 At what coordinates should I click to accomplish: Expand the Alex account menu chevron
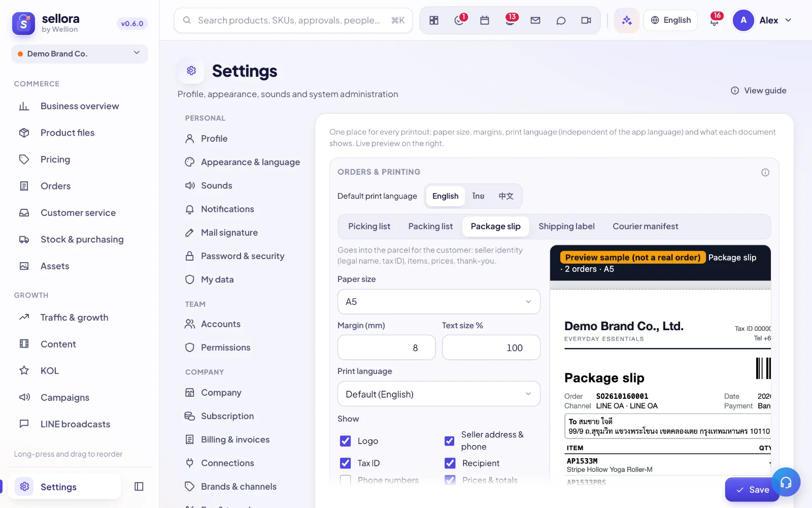[x=788, y=20]
